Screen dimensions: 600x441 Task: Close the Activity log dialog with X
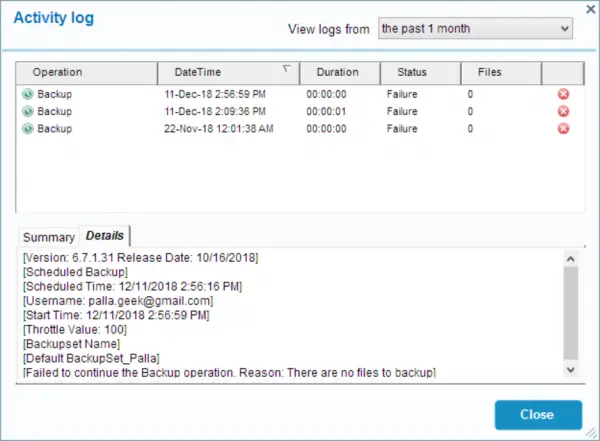point(590,10)
